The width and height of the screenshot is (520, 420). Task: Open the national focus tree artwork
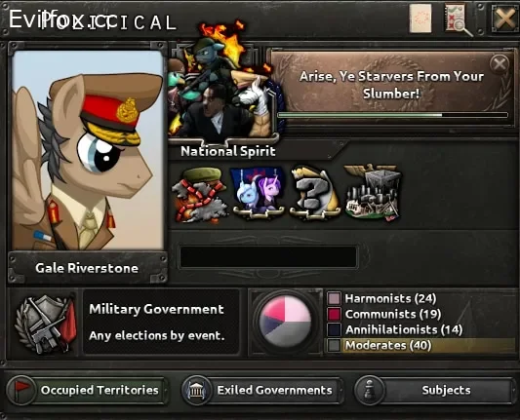(x=222, y=85)
